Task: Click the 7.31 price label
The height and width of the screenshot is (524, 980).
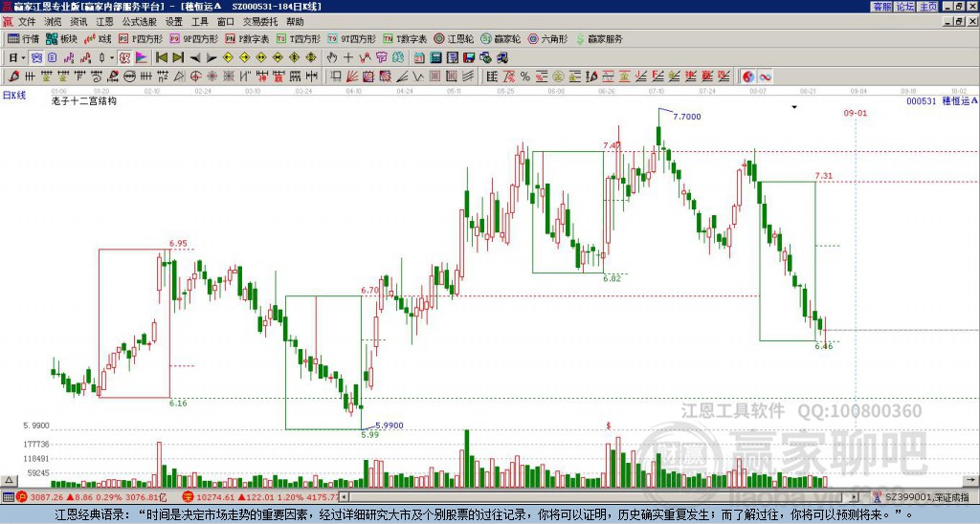Action: point(824,176)
